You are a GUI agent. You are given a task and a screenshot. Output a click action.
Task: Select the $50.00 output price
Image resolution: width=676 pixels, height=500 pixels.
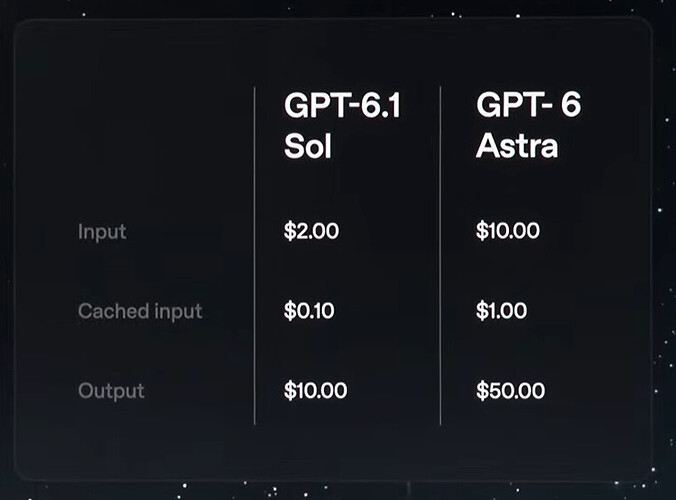[510, 391]
